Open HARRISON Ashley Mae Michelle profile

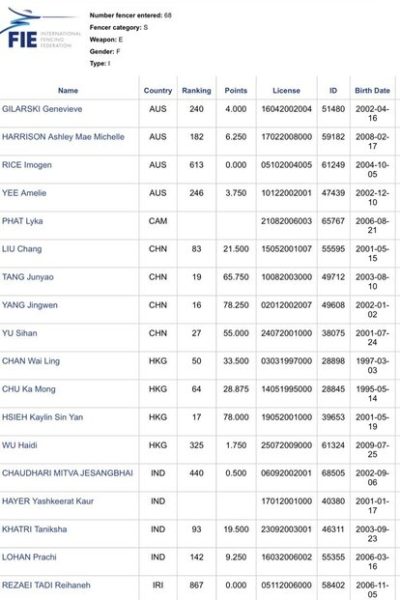pyautogui.click(x=63, y=137)
